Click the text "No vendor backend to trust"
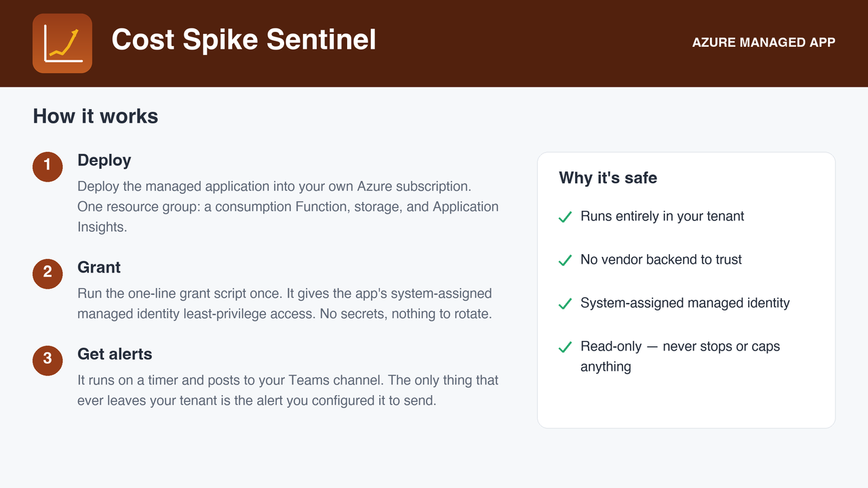Image resolution: width=868 pixels, height=488 pixels. click(x=661, y=260)
